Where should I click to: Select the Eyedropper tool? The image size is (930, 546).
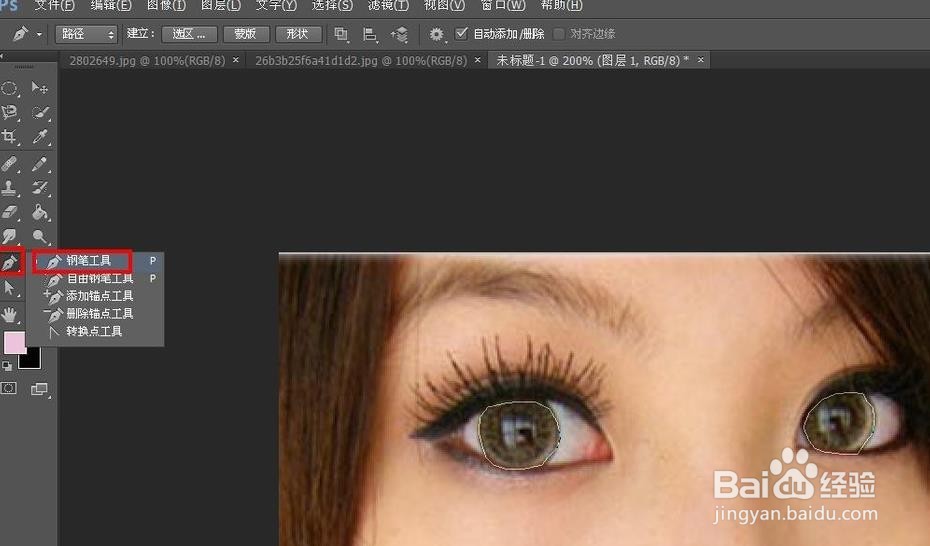pos(40,137)
